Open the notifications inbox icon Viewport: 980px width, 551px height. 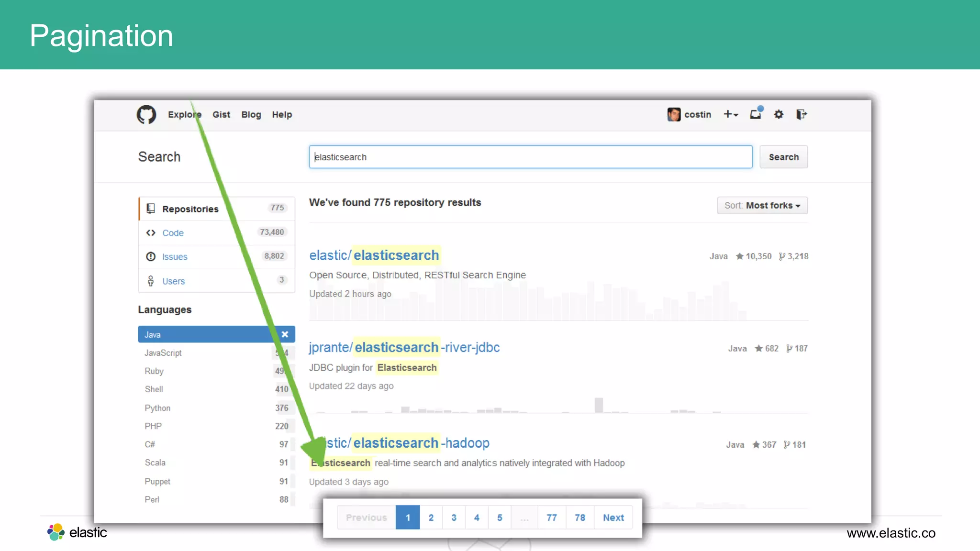756,114
